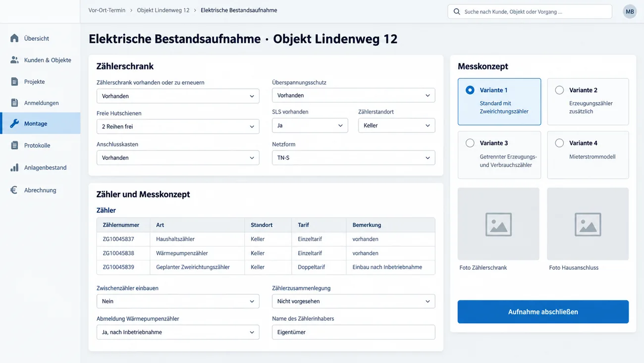Image resolution: width=644 pixels, height=363 pixels.
Task: Open Zwischenzähler einbauen dropdown
Action: 178,301
